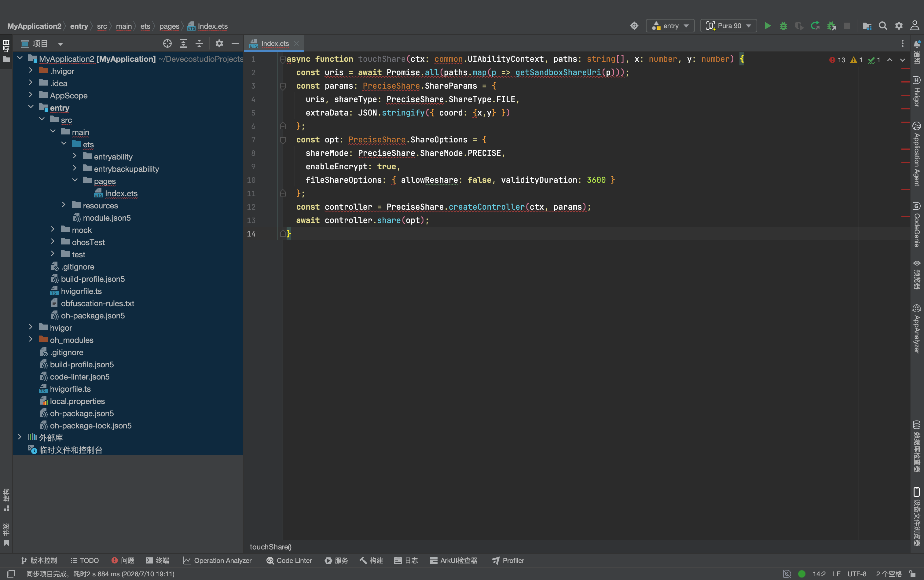
Task: Click the error count indicator 13
Action: 837,60
